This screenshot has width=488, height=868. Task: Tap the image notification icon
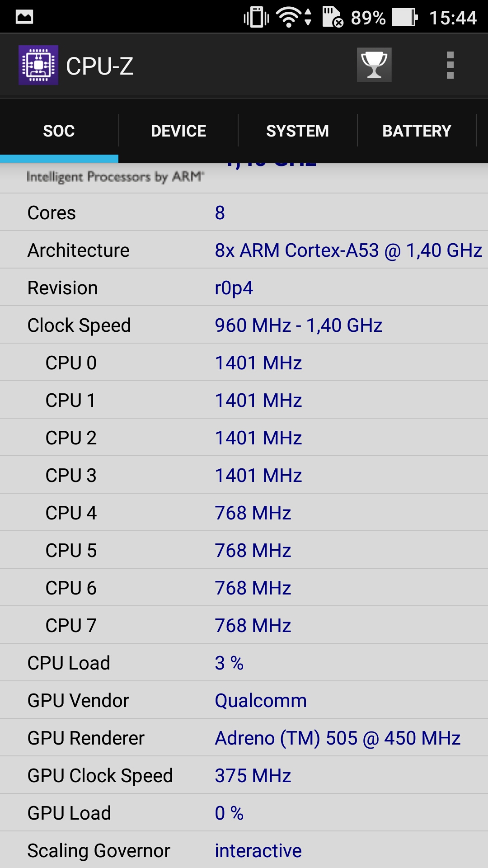tap(24, 17)
